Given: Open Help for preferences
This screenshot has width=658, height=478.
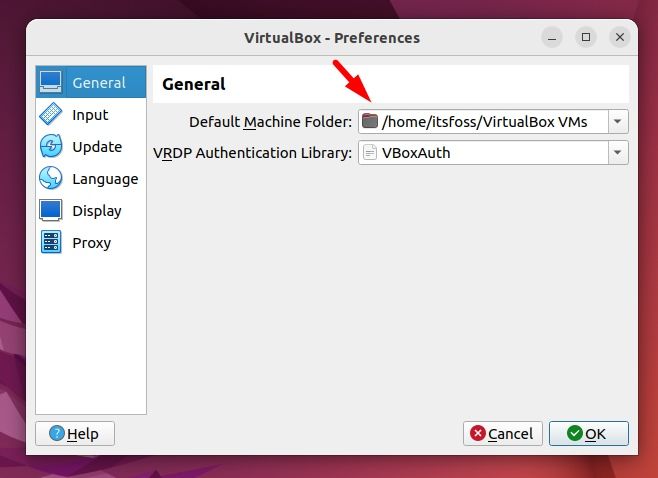Looking at the screenshot, I should pos(75,434).
